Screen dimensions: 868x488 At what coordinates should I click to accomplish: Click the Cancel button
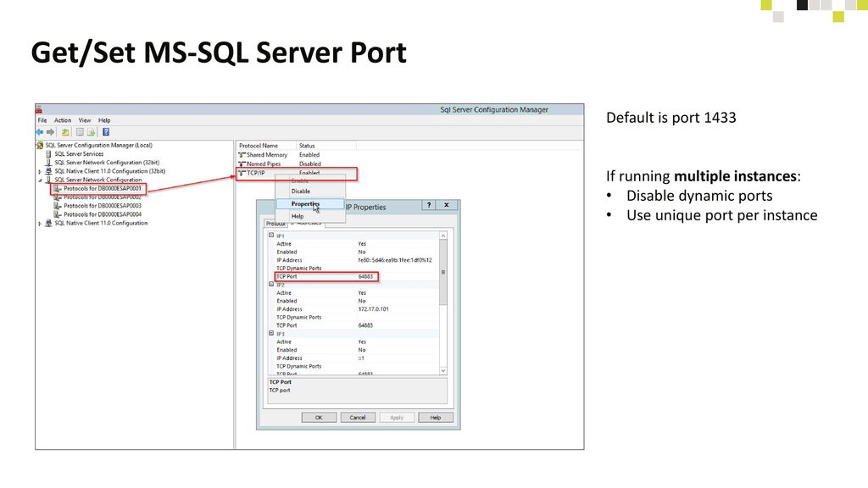click(358, 418)
